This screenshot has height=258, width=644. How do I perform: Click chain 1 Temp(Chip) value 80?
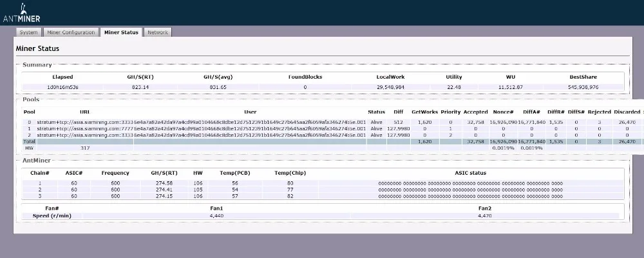(290, 184)
